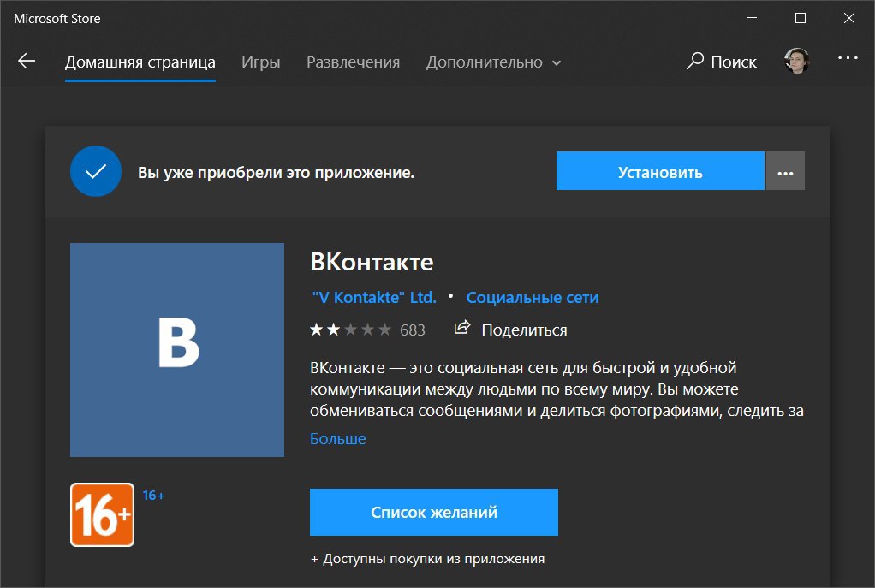Click the ВКонтакте app logo thumbnail
875x588 pixels.
[x=177, y=350]
